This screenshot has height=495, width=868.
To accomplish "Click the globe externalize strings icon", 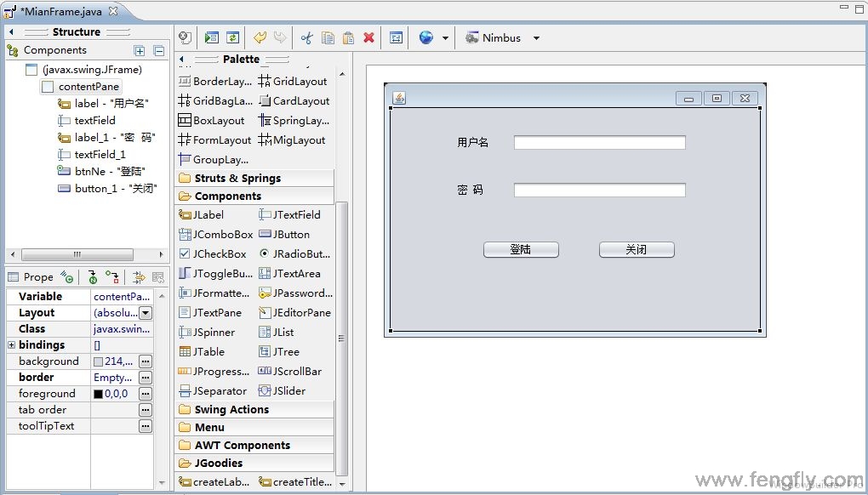I will [426, 37].
